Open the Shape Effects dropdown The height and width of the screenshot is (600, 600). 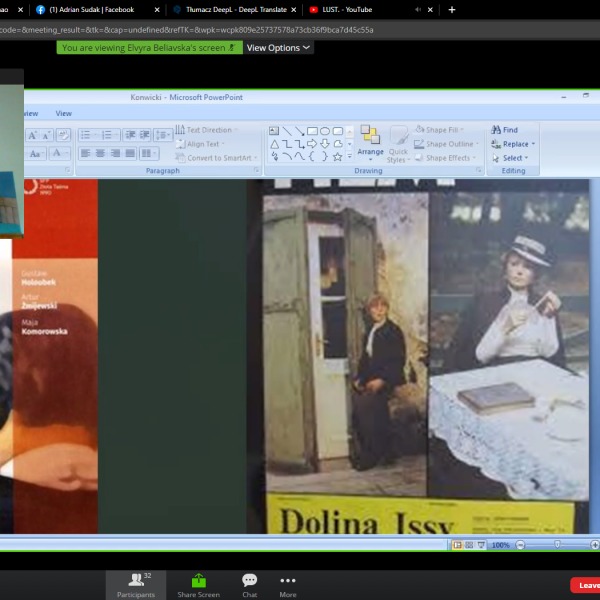coord(445,158)
